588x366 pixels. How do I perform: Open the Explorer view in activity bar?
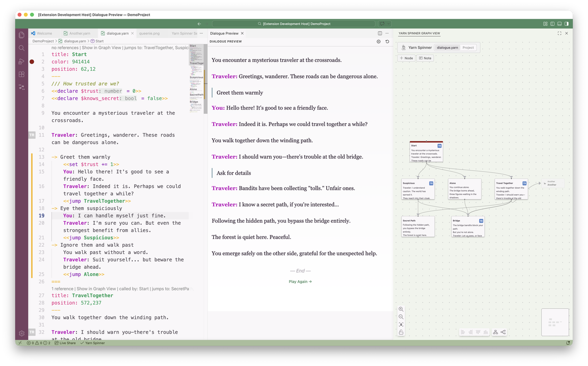22,35
